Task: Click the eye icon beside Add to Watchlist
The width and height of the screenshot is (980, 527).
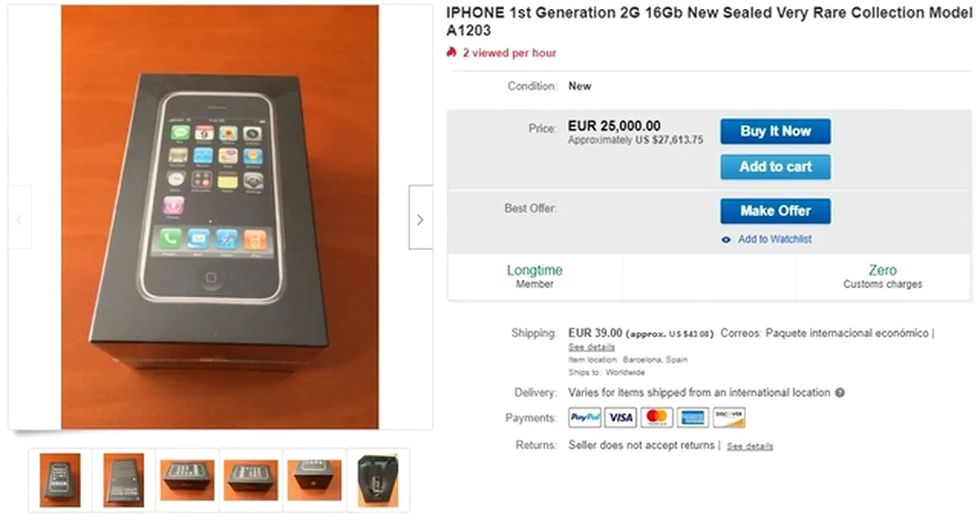Action: 726,239
